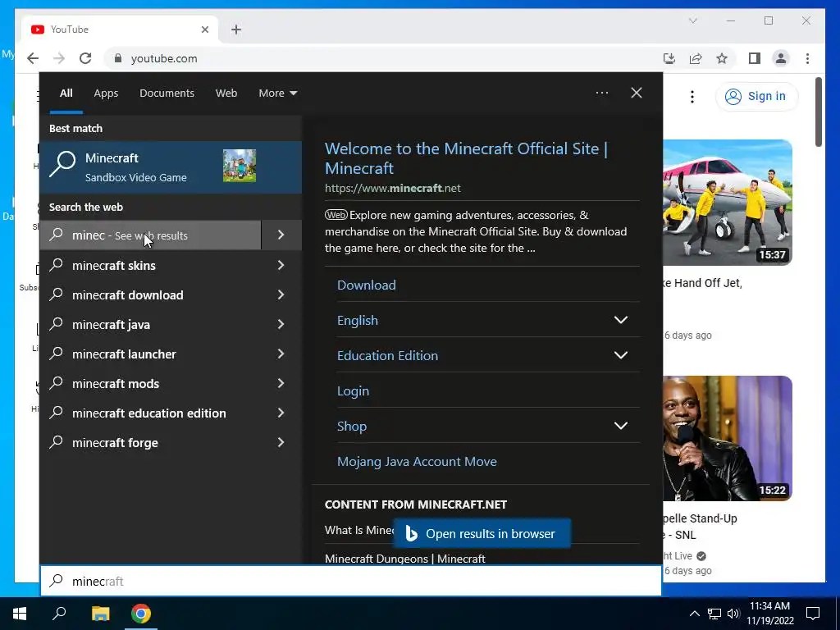Switch to the All search tab
The width and height of the screenshot is (840, 630).
(x=66, y=94)
